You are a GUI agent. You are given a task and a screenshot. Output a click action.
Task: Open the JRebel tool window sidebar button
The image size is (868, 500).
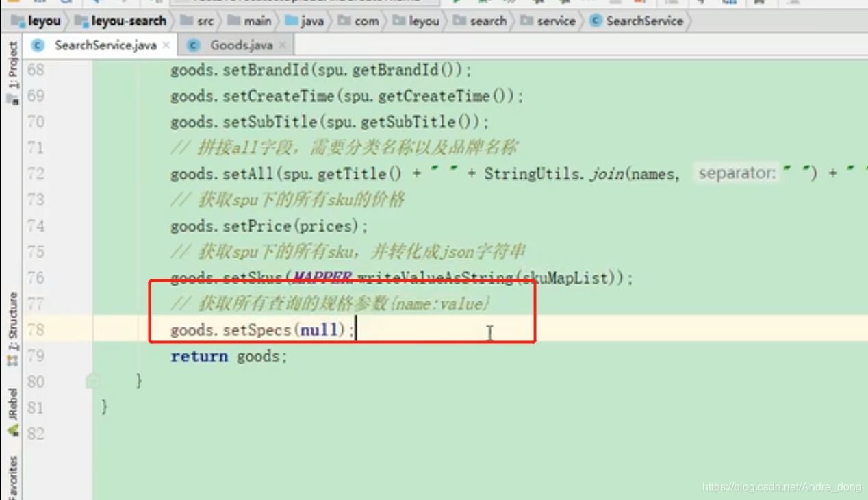click(x=13, y=412)
